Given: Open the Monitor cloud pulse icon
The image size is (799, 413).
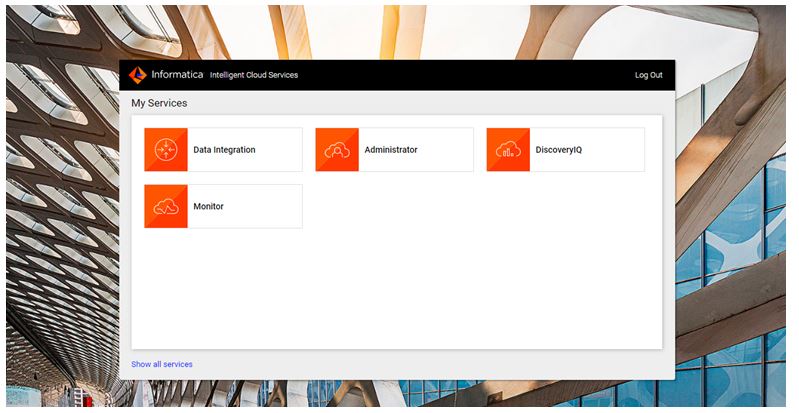Looking at the screenshot, I should click(x=166, y=206).
